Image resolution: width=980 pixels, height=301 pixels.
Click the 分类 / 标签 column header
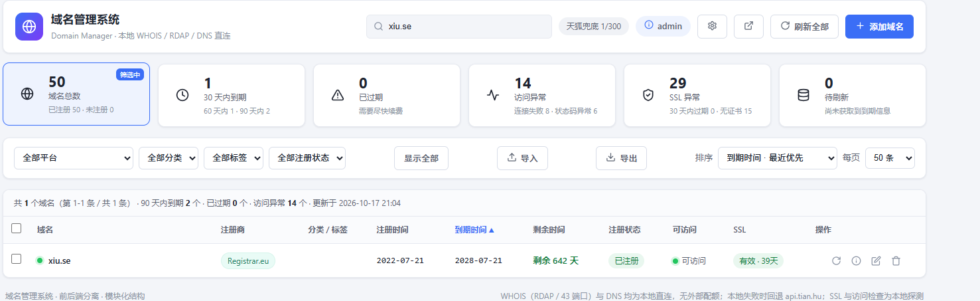328,230
